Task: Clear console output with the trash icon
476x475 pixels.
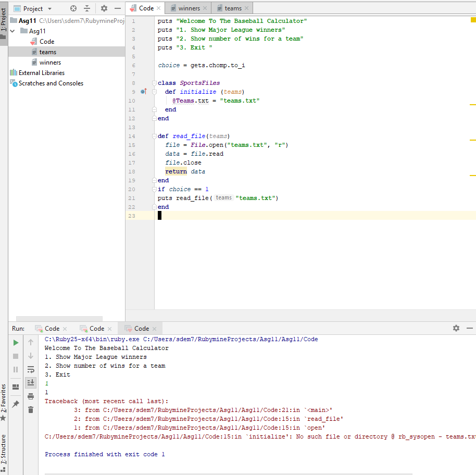Action: [x=31, y=410]
